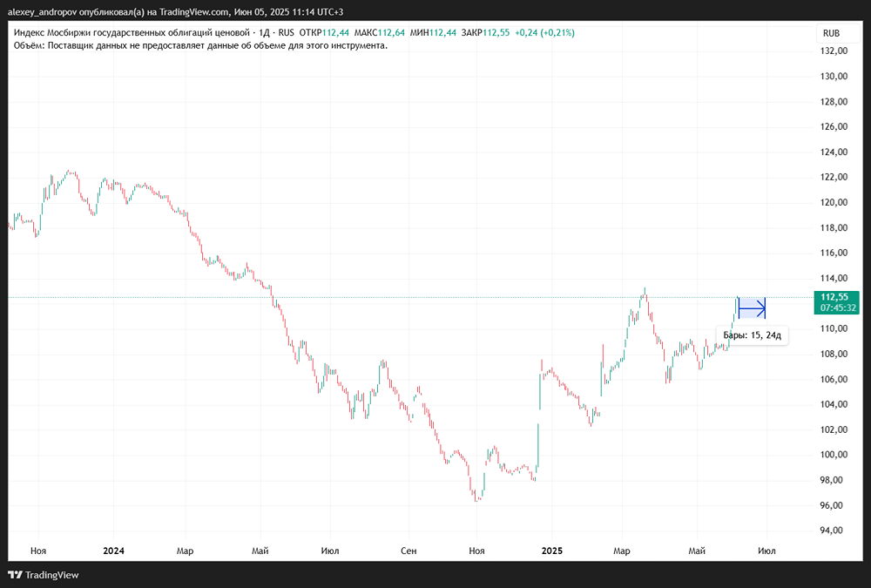The height and width of the screenshot is (588, 871).
Task: Click the 102,00 price axis label
Action: (834, 429)
